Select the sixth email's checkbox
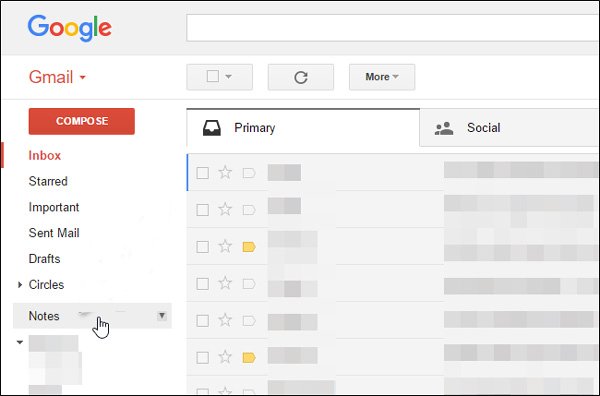The height and width of the screenshot is (396, 600). (x=202, y=358)
